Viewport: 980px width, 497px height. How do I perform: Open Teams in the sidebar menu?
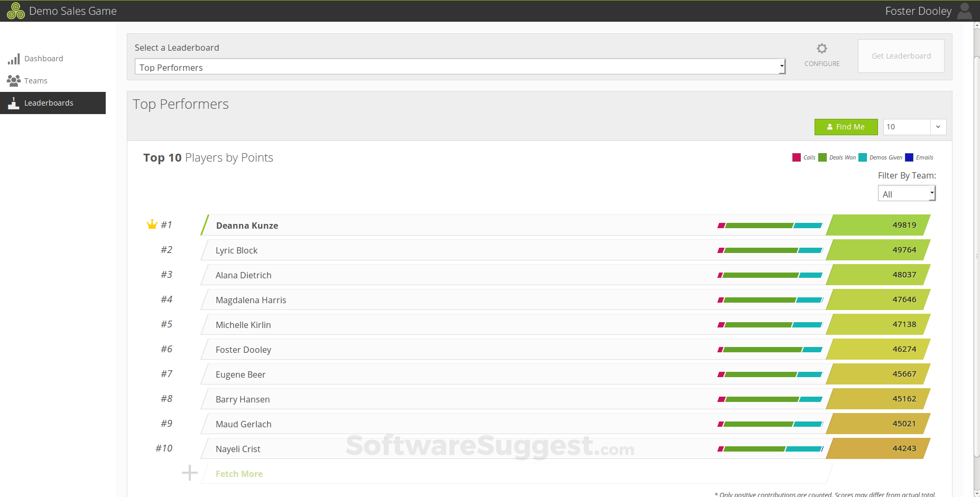tap(35, 81)
